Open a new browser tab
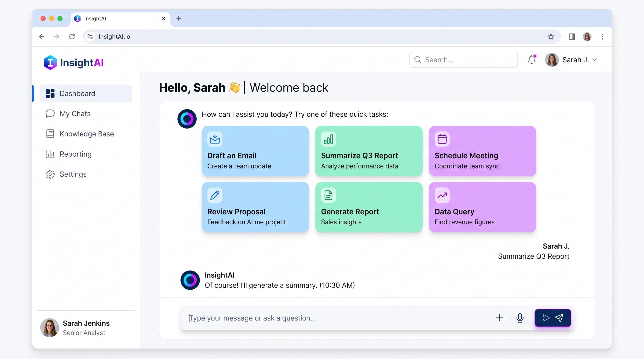 click(179, 18)
